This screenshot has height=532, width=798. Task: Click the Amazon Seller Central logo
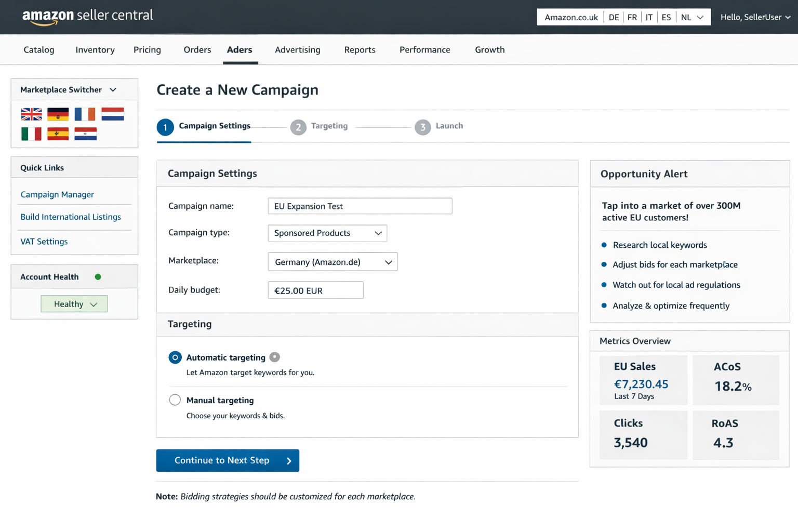pyautogui.click(x=87, y=16)
